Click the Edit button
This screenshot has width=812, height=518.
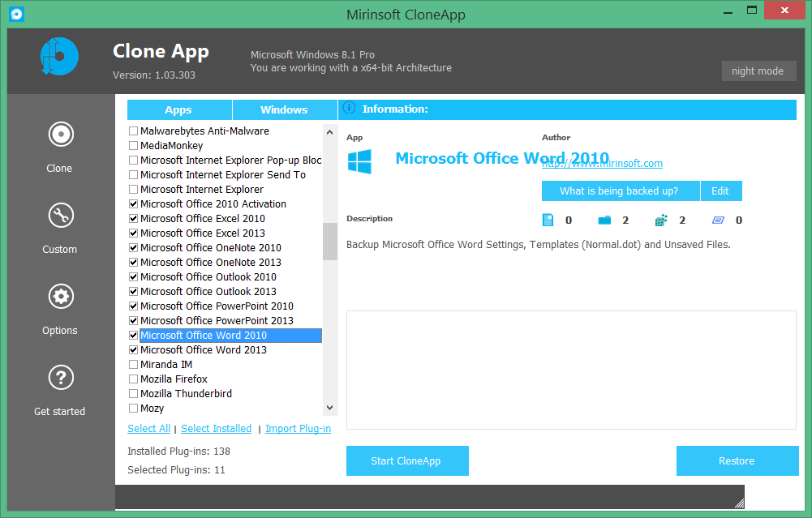721,191
